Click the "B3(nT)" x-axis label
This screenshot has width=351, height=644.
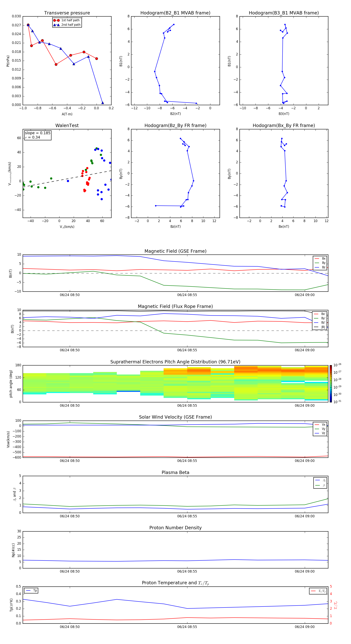pyautogui.click(x=284, y=114)
